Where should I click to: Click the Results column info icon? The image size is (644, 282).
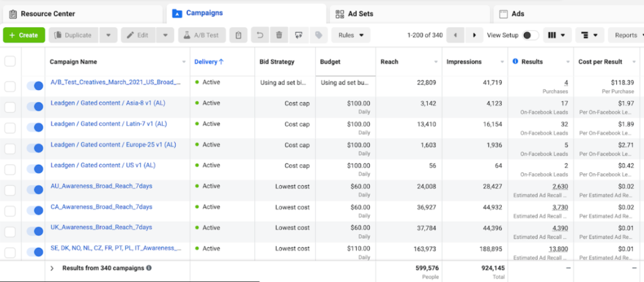point(516,62)
